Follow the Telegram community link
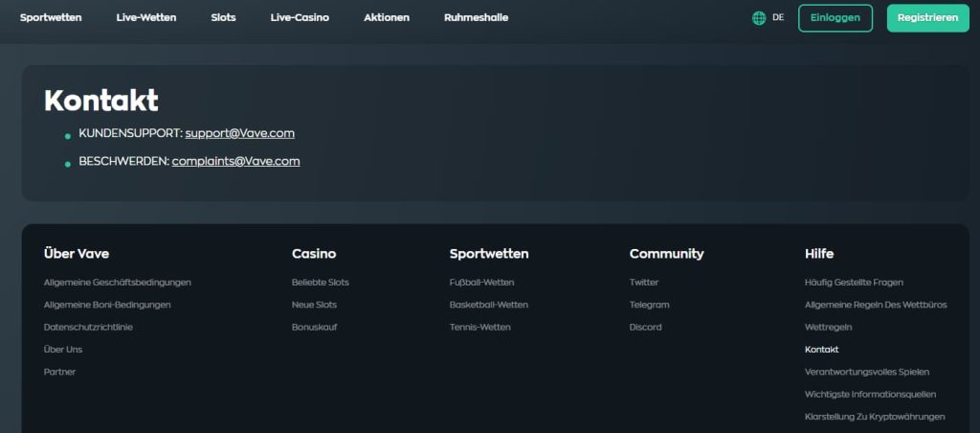Screen dimensions: 980x433 [649, 305]
